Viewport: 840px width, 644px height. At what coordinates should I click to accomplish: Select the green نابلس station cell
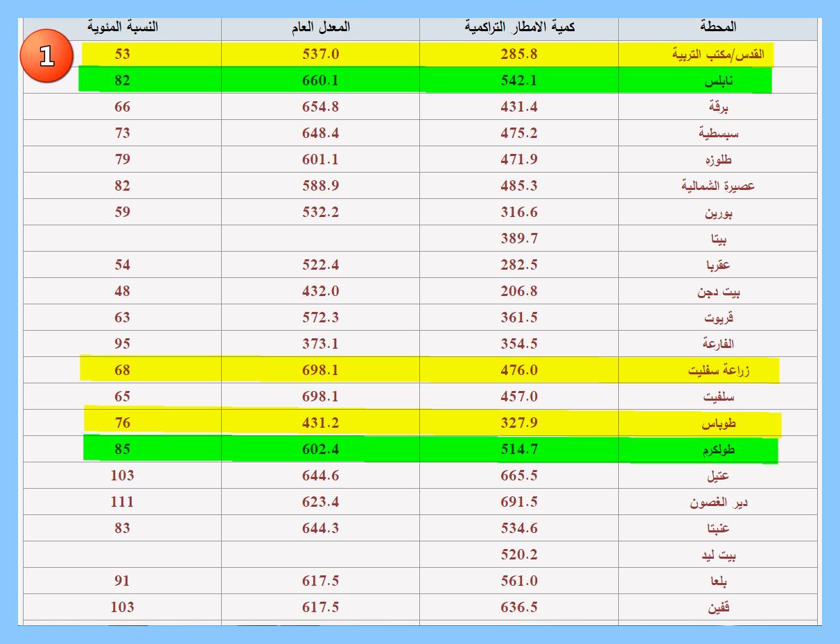point(718,80)
